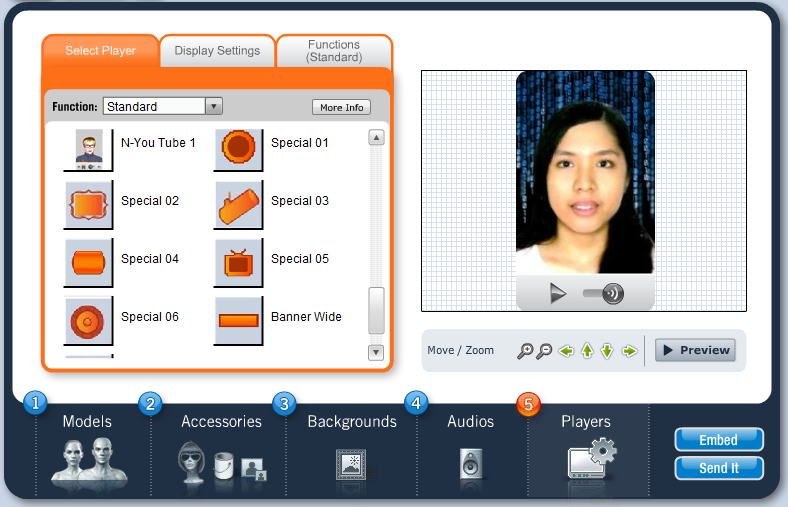The height and width of the screenshot is (507, 788).
Task: Click the player list scroll down arrow
Action: (x=376, y=352)
